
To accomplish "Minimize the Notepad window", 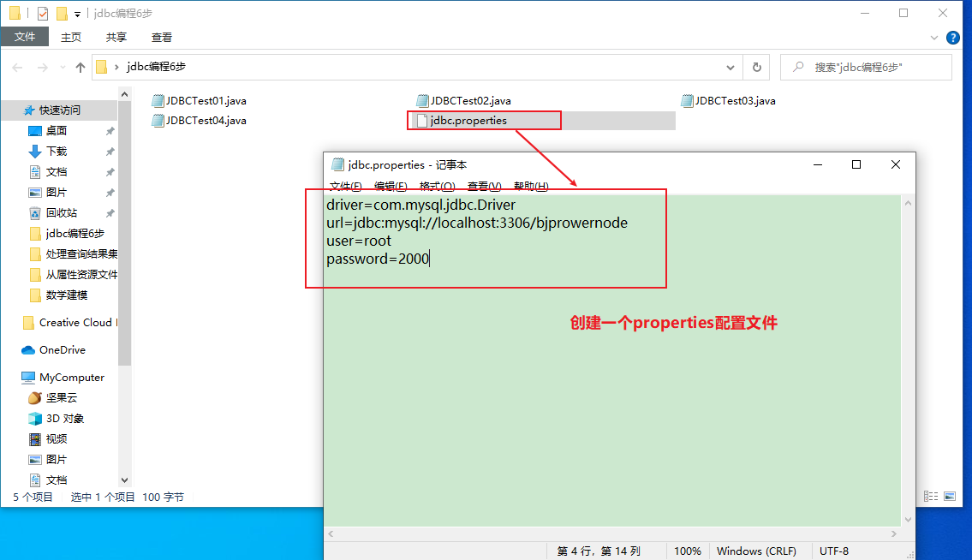I will (818, 164).
